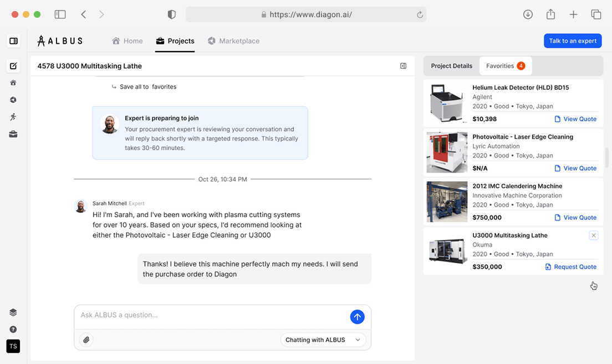Click the running figure sidebar icon

point(13,117)
